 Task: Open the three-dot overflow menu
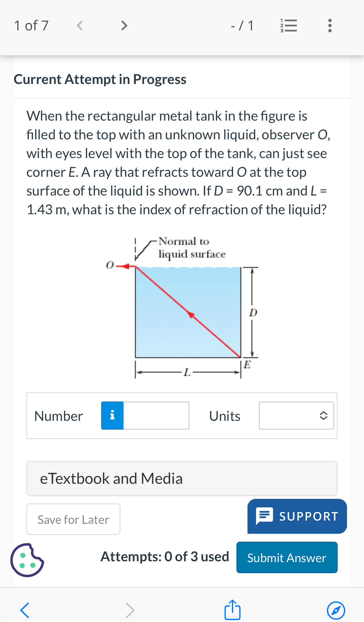[329, 26]
